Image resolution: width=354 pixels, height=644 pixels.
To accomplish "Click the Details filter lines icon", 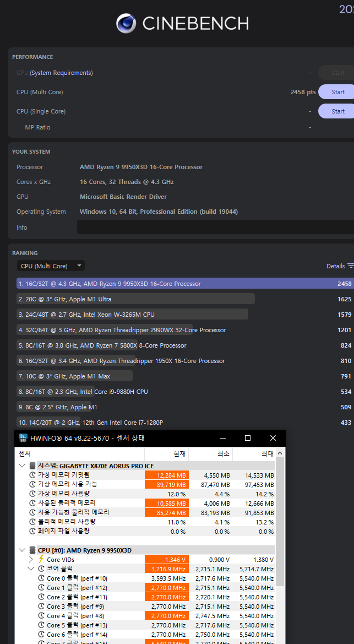I will (x=351, y=266).
